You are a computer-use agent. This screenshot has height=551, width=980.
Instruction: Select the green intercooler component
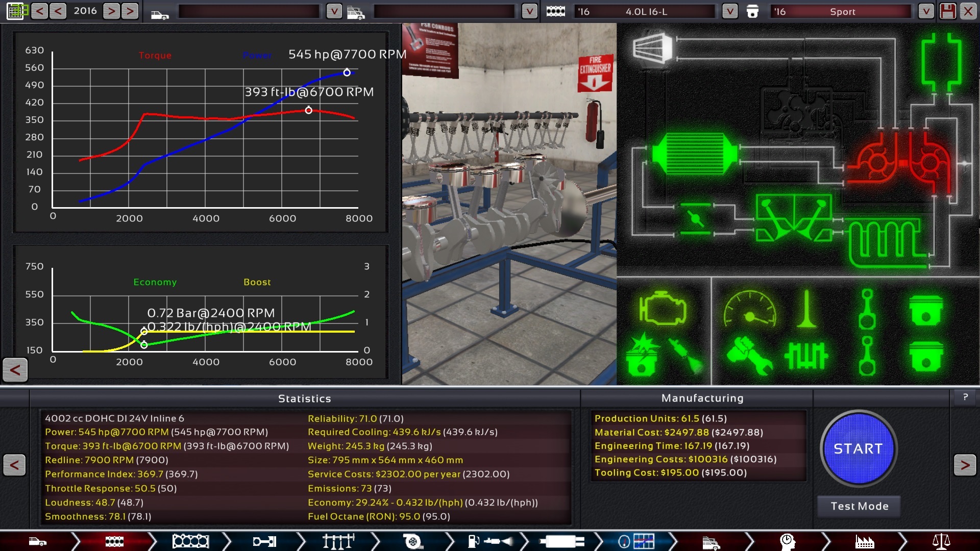click(695, 154)
